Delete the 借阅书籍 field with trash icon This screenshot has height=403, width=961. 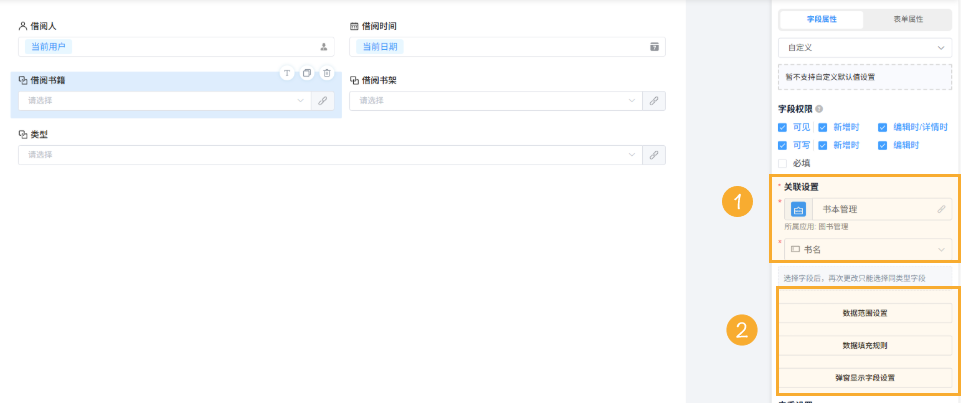pos(327,73)
